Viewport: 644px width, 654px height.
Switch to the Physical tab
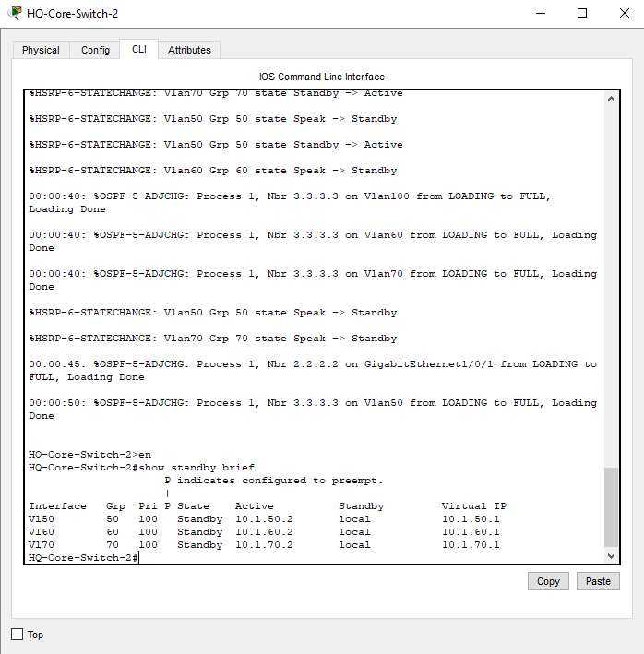click(41, 50)
